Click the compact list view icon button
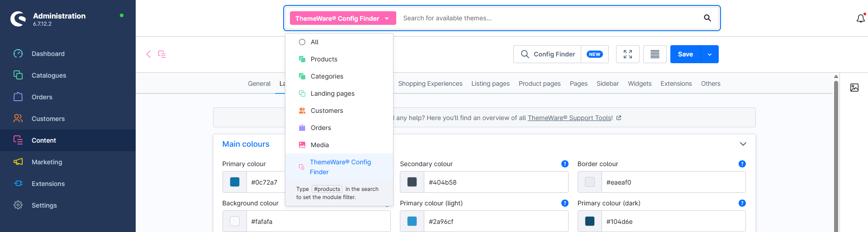The height and width of the screenshot is (232, 868). coord(655,54)
